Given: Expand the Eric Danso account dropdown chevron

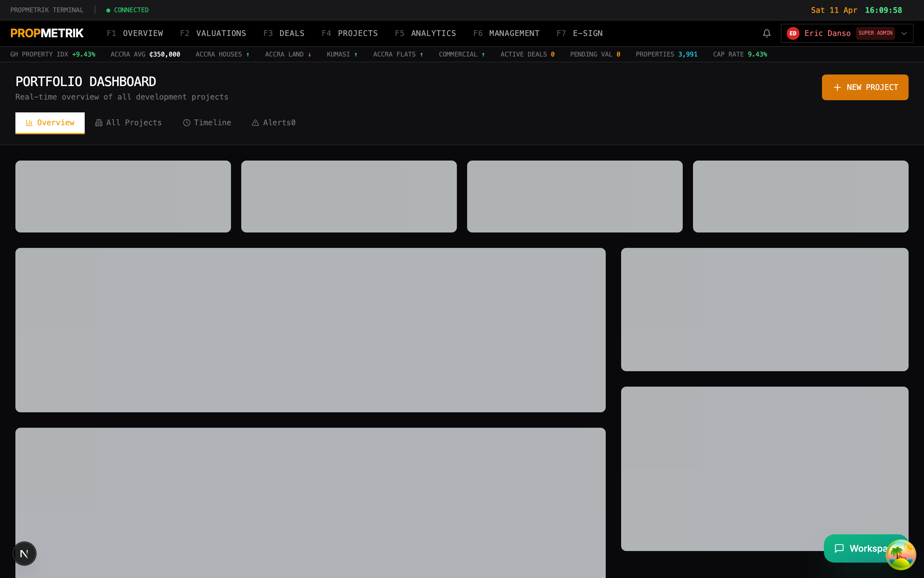Looking at the screenshot, I should (904, 33).
